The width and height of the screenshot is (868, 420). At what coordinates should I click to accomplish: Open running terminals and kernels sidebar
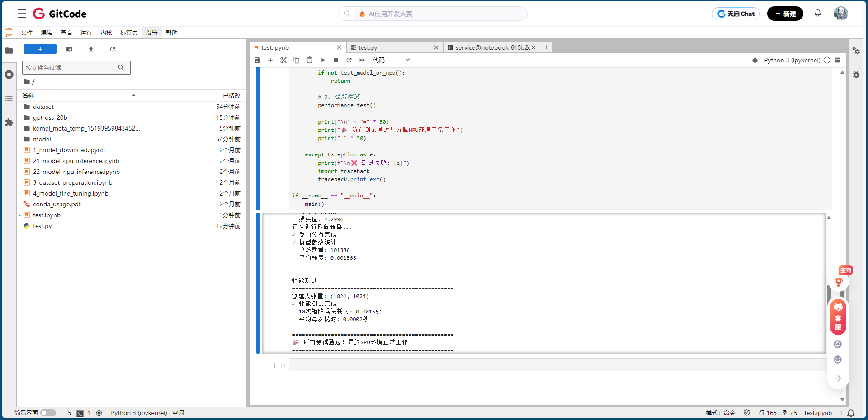point(9,75)
